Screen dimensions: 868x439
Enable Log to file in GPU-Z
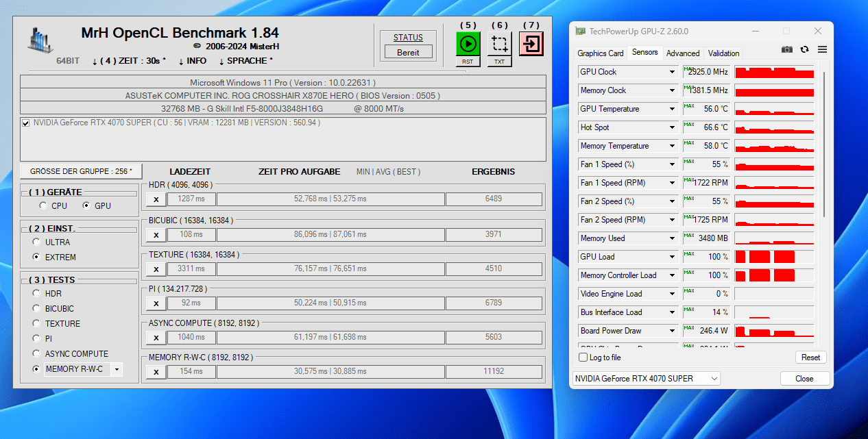click(583, 358)
